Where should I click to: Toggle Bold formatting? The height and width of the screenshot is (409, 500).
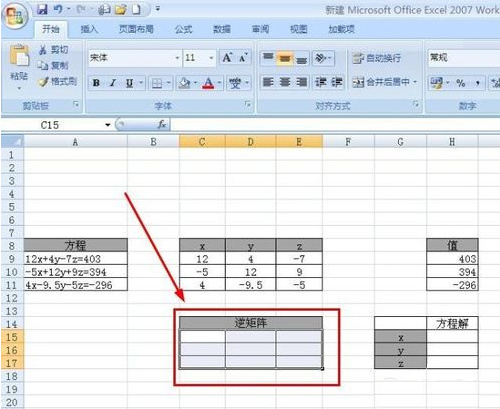pyautogui.click(x=96, y=83)
